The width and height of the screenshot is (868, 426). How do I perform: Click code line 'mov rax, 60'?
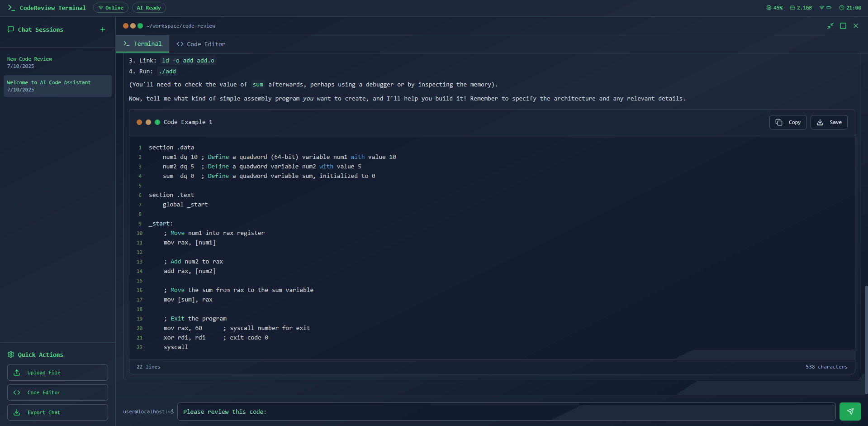point(183,328)
